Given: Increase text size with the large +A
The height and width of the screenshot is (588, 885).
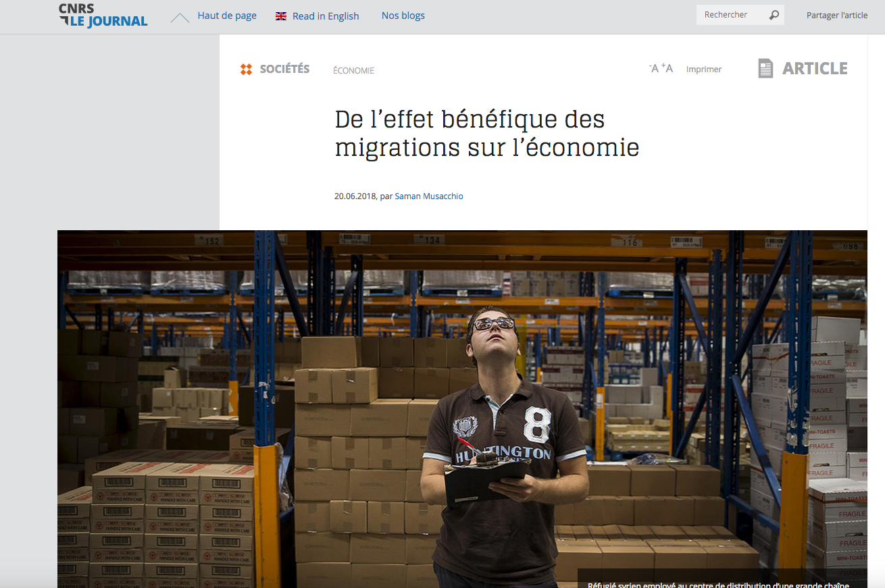Looking at the screenshot, I should click(x=667, y=68).
